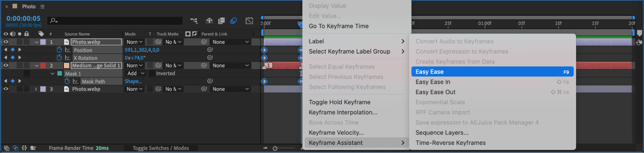Expand layer 3 Photo.webp properties
This screenshot has width=644, height=153.
[36, 89]
